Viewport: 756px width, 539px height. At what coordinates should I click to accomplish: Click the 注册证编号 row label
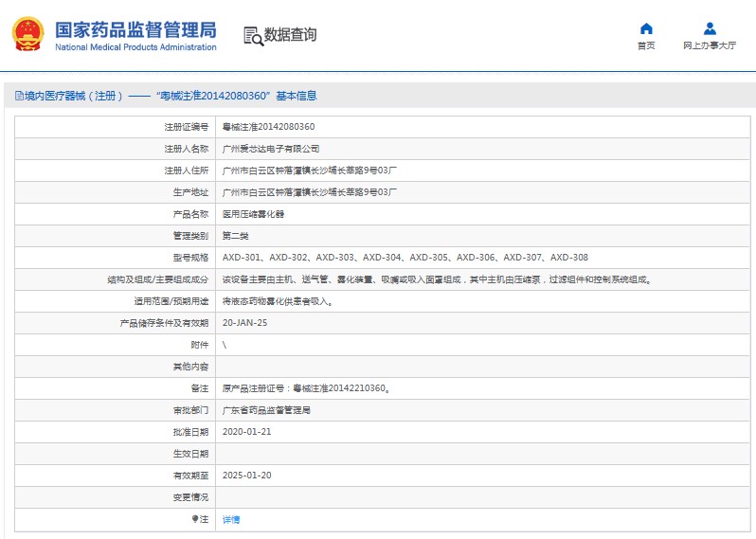click(x=186, y=127)
